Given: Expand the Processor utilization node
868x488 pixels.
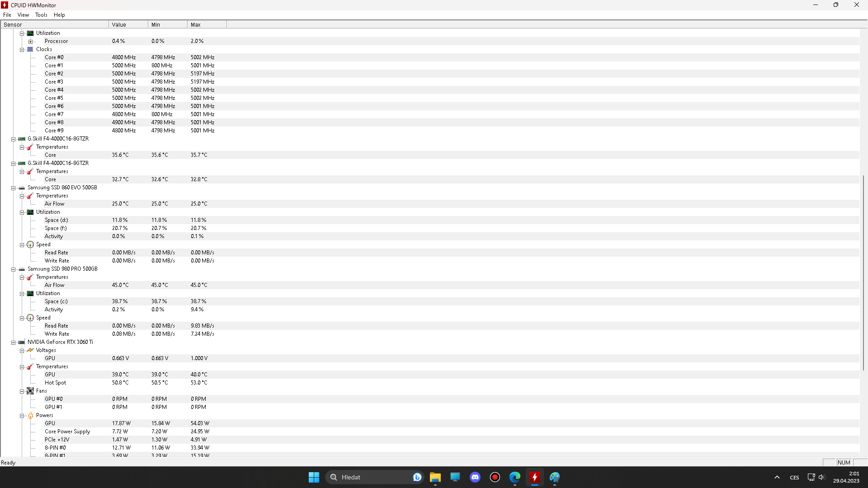Looking at the screenshot, I should (30, 42).
